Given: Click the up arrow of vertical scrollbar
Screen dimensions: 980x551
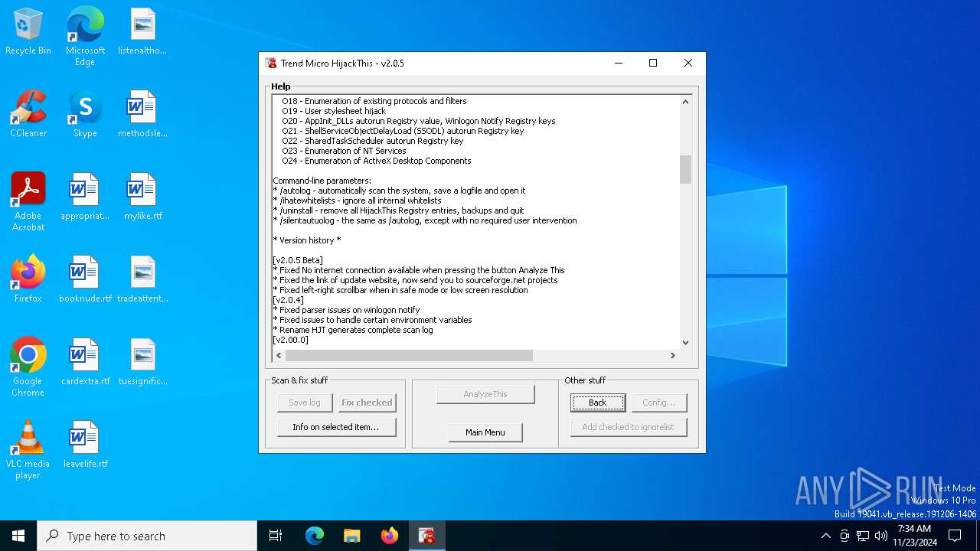Looking at the screenshot, I should [x=685, y=102].
